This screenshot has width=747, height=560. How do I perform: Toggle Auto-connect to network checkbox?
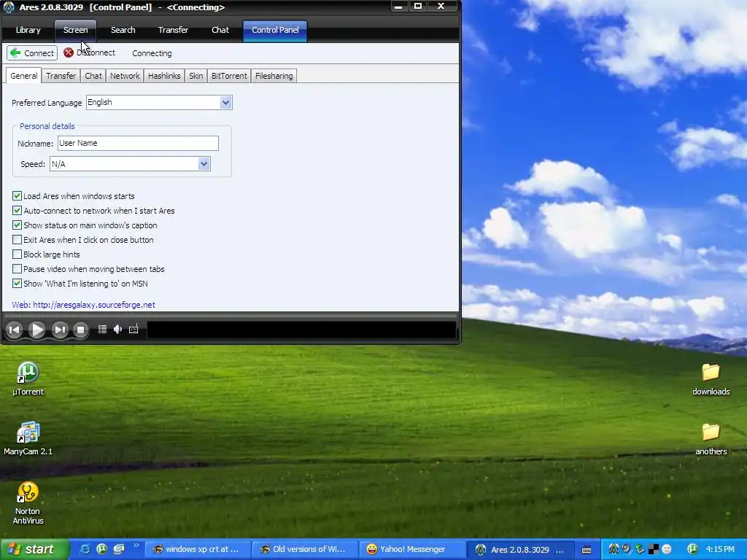coord(18,211)
